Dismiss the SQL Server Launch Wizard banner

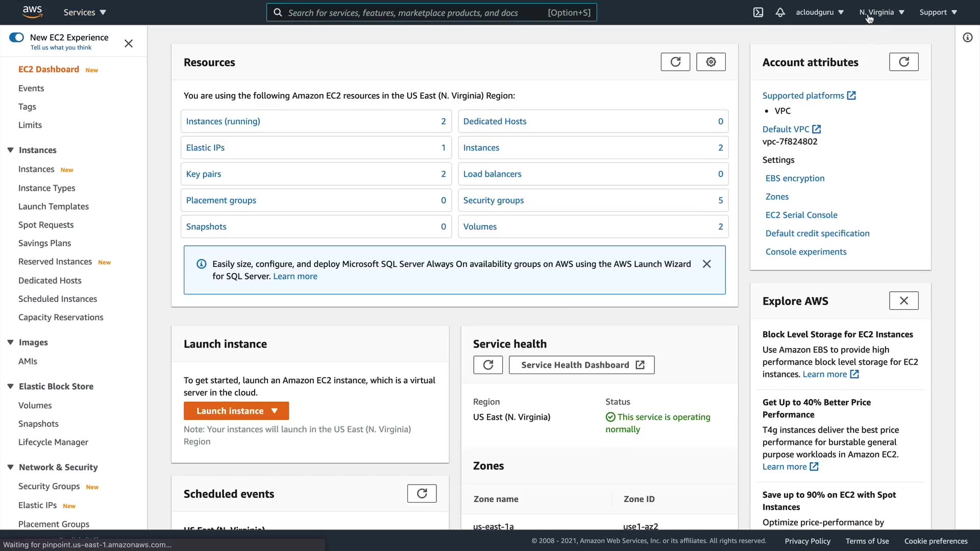tap(706, 264)
